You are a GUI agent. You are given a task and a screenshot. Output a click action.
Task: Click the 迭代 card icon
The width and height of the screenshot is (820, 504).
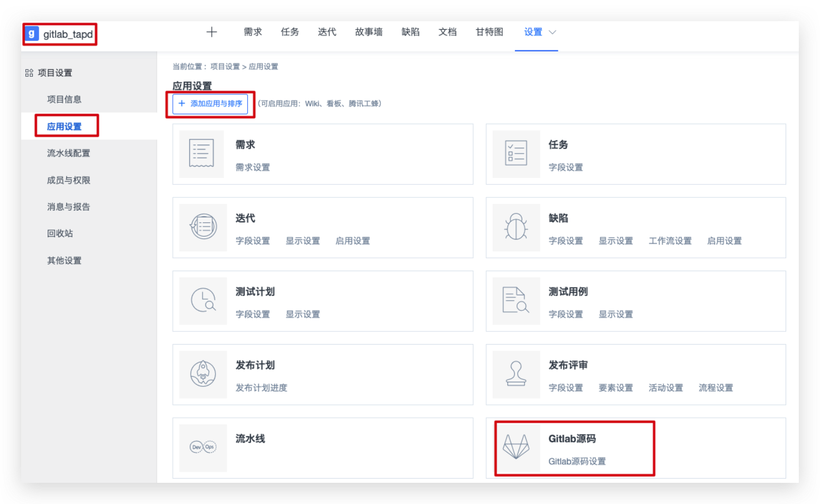pyautogui.click(x=202, y=227)
